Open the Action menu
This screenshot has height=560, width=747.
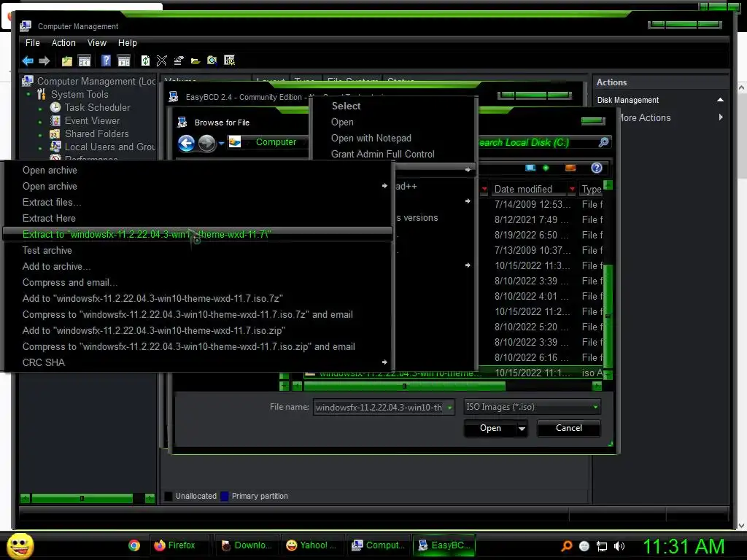click(63, 43)
